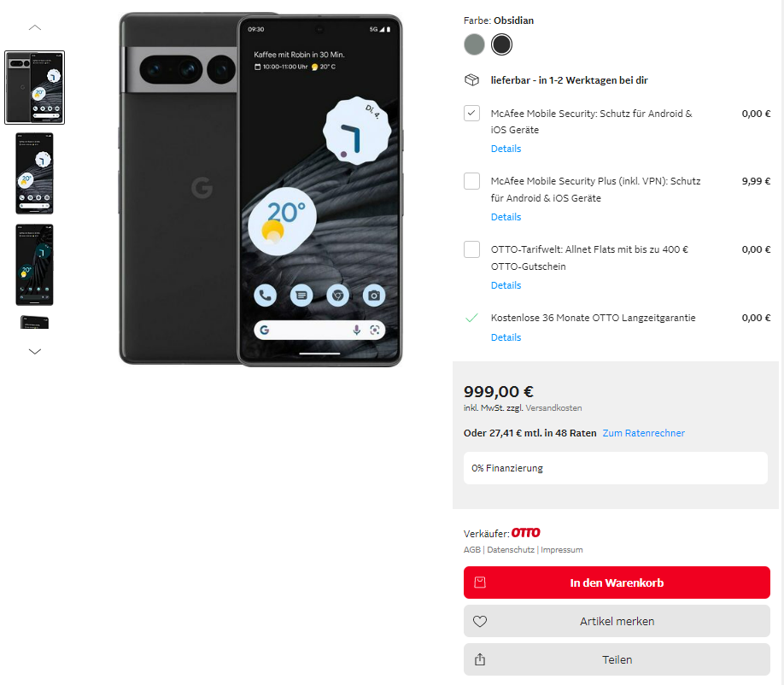Click the shopping bag icon in Warenkorb button
The height and width of the screenshot is (685, 784).
coord(480,583)
